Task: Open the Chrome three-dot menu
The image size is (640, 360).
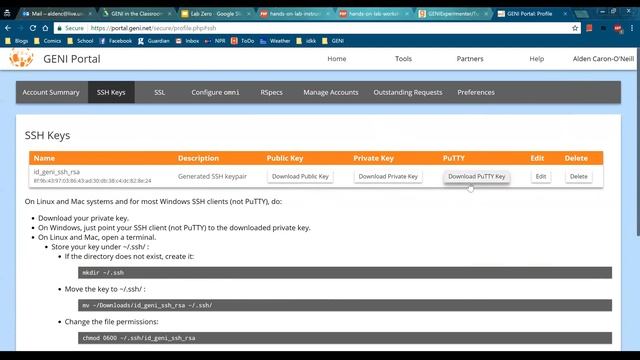Action: (632, 28)
